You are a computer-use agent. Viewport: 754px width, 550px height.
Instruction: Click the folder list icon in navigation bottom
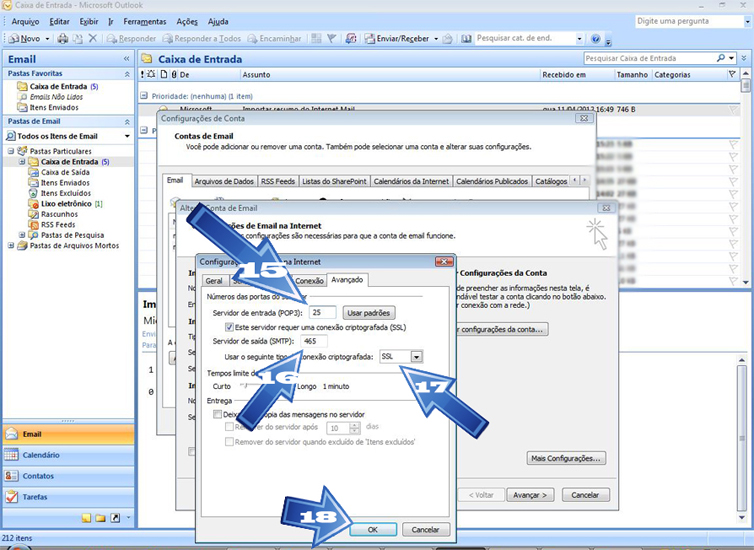(x=101, y=518)
